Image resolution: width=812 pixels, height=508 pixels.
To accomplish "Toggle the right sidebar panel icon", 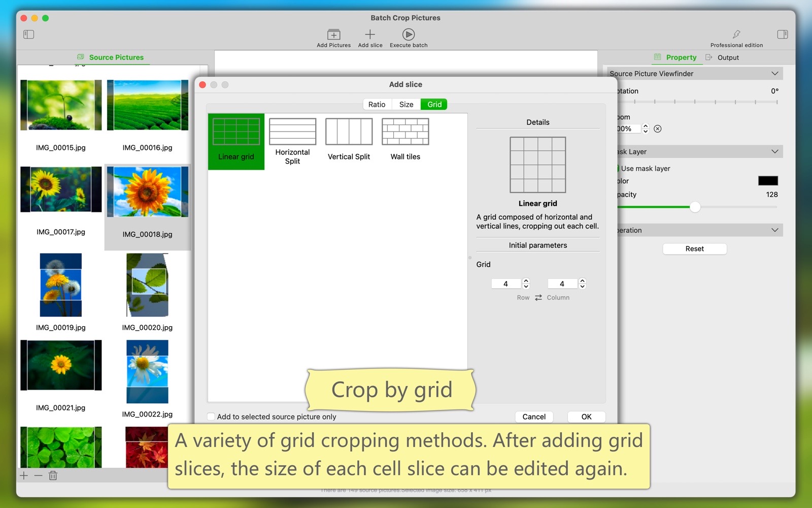I will (x=782, y=35).
